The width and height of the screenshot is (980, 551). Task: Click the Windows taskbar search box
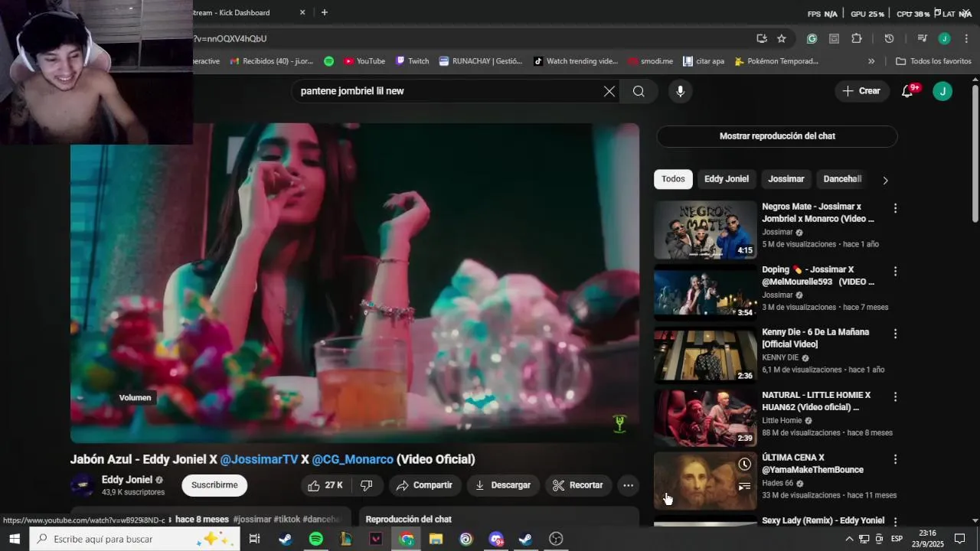click(x=134, y=540)
